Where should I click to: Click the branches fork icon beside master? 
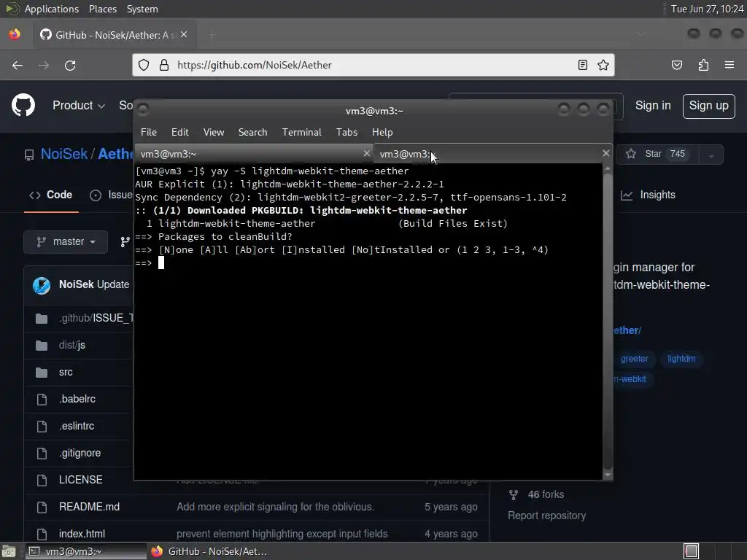pos(125,242)
